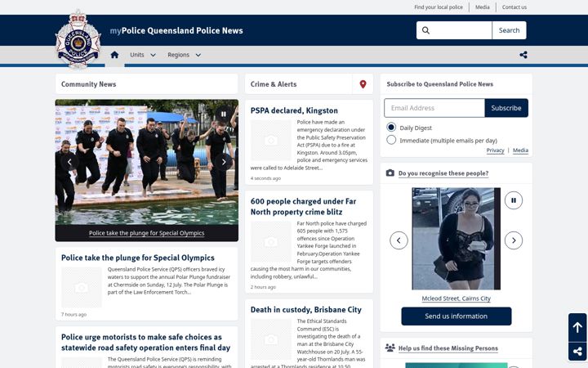The height and width of the screenshot is (368, 588).
Task: Select the Daily Digest radio option
Action: click(x=391, y=128)
